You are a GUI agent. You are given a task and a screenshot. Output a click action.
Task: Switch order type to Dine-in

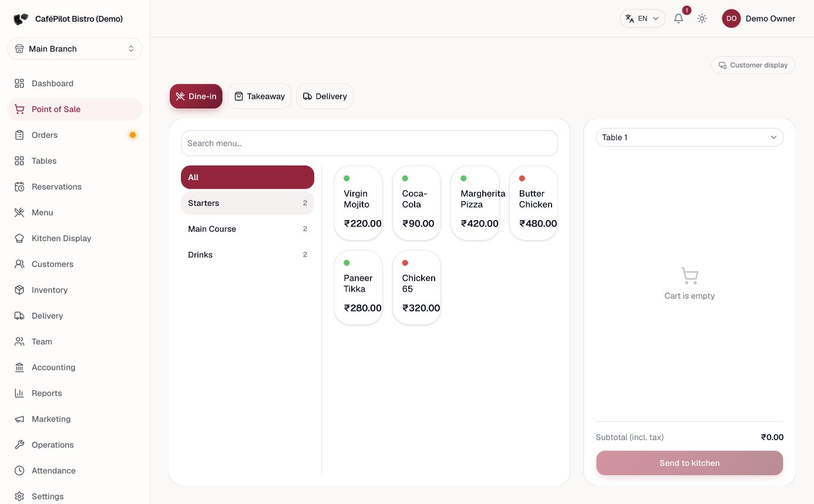196,96
